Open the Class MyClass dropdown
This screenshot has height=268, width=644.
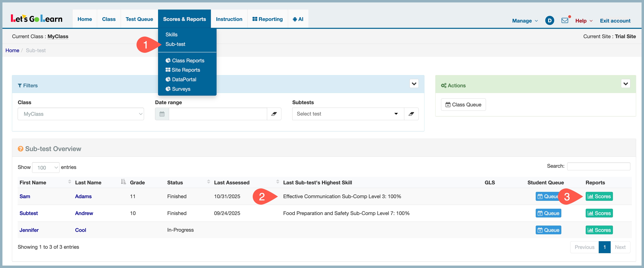point(81,114)
